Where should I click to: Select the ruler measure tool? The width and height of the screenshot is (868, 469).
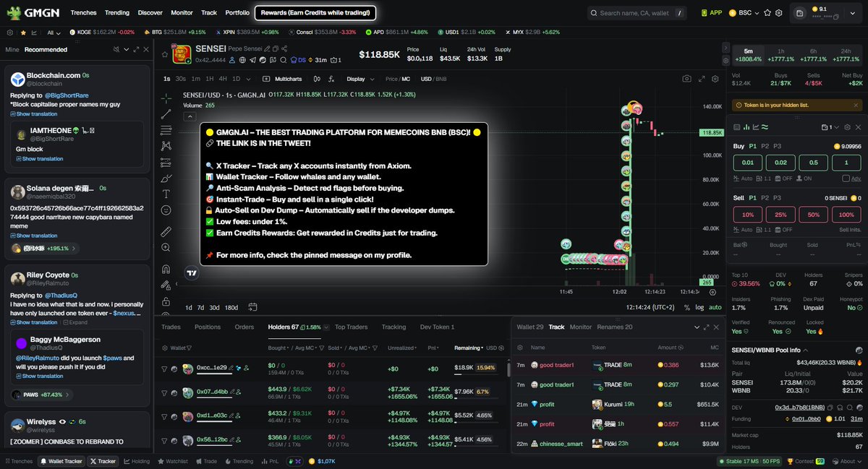166,231
